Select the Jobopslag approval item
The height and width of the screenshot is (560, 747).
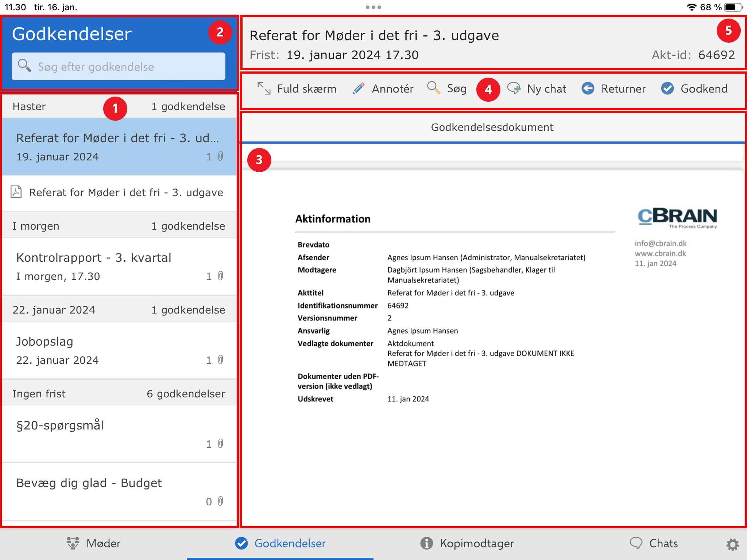[x=119, y=350]
